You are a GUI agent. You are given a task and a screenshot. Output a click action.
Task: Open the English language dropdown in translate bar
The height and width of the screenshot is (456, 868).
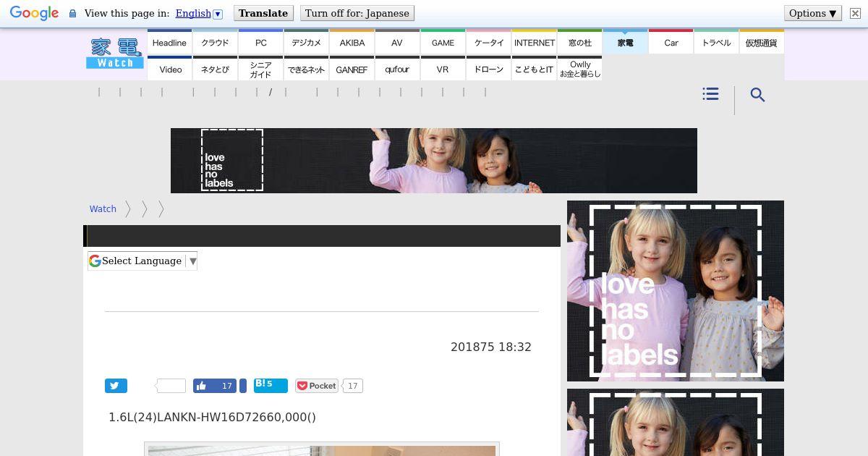coord(199,13)
